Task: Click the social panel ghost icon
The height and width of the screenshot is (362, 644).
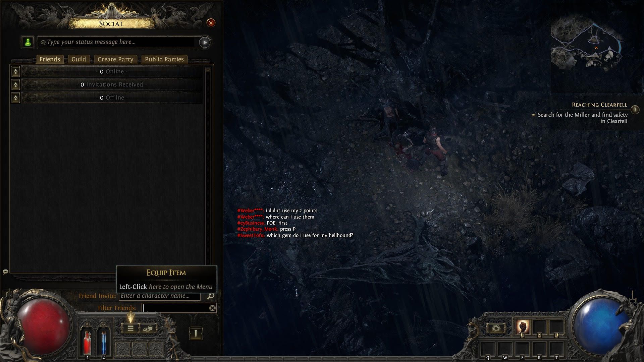Action: [x=5, y=271]
